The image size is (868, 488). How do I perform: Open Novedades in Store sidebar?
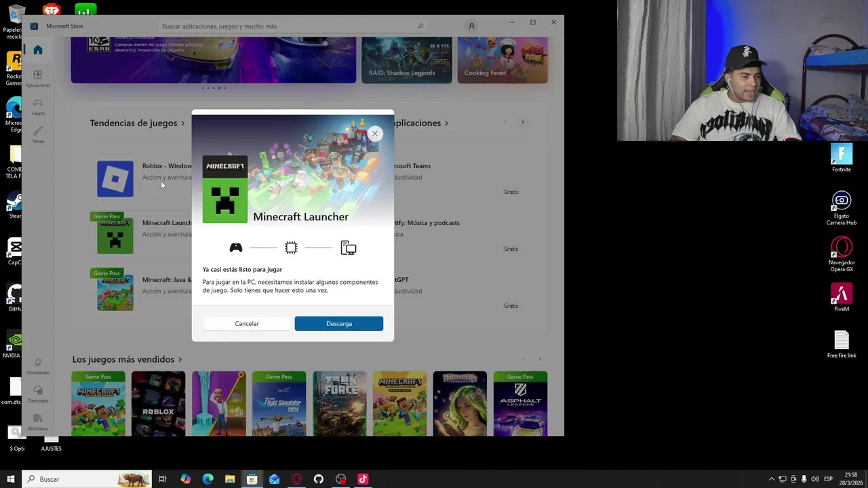pyautogui.click(x=38, y=366)
